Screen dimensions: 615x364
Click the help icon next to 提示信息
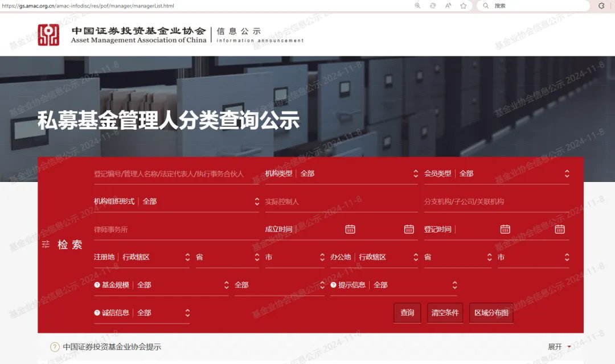(x=333, y=285)
